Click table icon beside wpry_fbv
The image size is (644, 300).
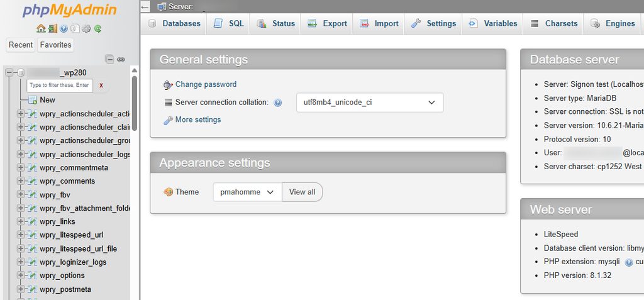33,195
